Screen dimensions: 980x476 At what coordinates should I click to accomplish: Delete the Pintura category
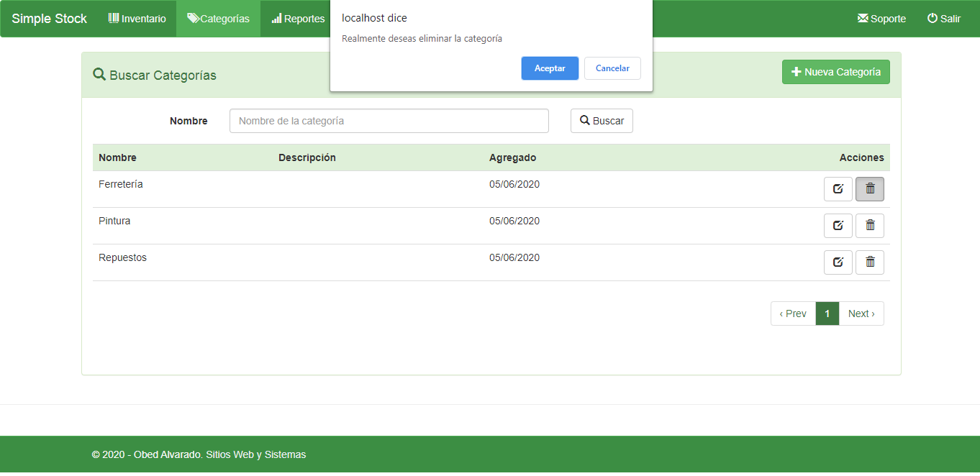(870, 226)
